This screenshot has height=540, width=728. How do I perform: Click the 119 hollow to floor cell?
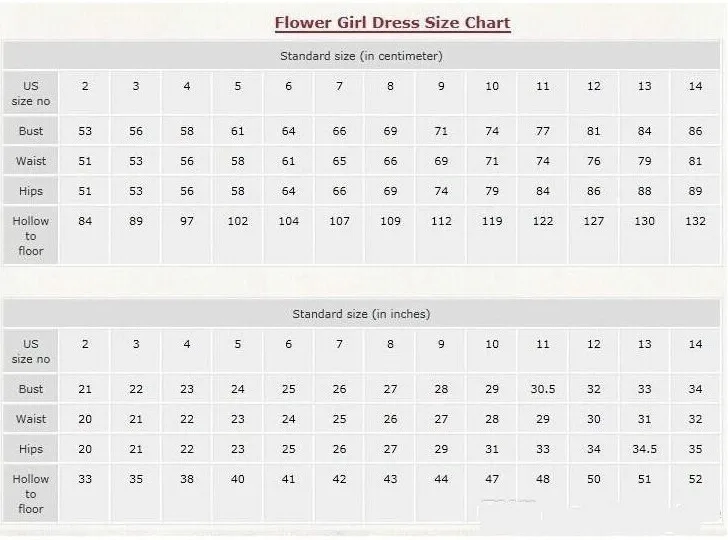pyautogui.click(x=492, y=235)
